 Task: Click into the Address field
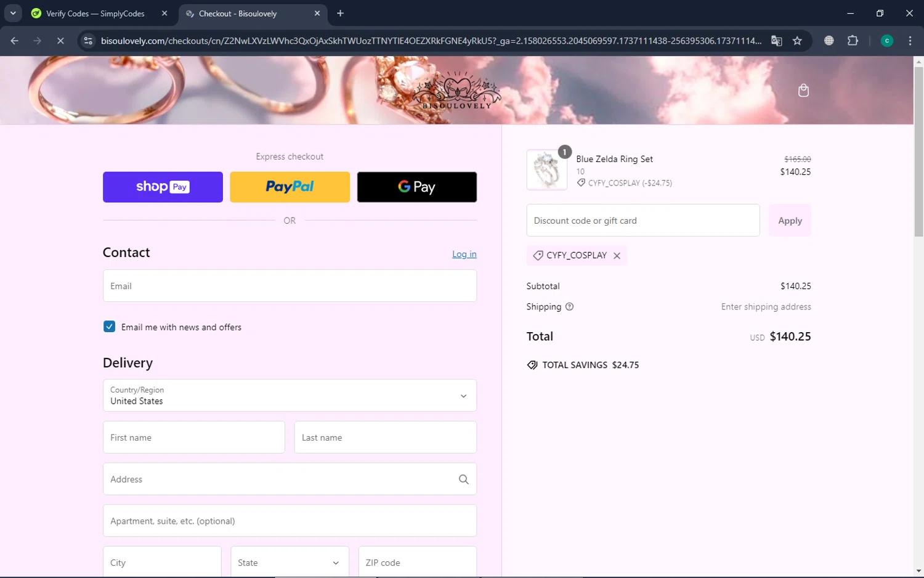click(x=290, y=479)
